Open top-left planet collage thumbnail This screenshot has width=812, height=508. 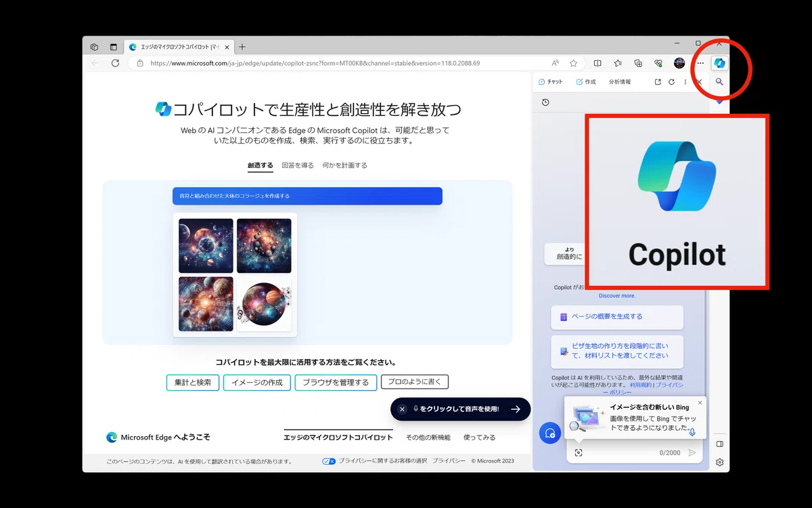[206, 245]
